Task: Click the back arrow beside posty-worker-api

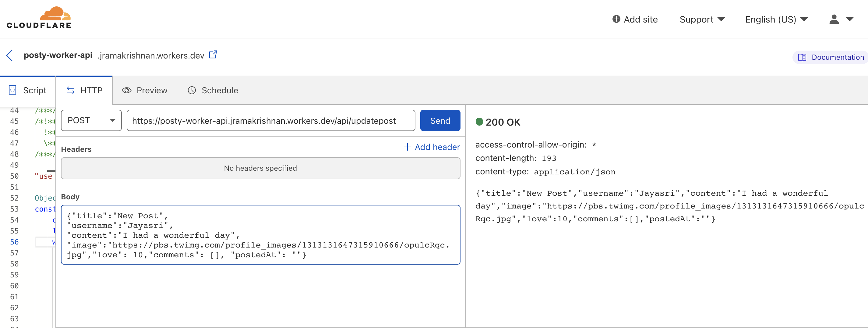Action: [x=10, y=55]
